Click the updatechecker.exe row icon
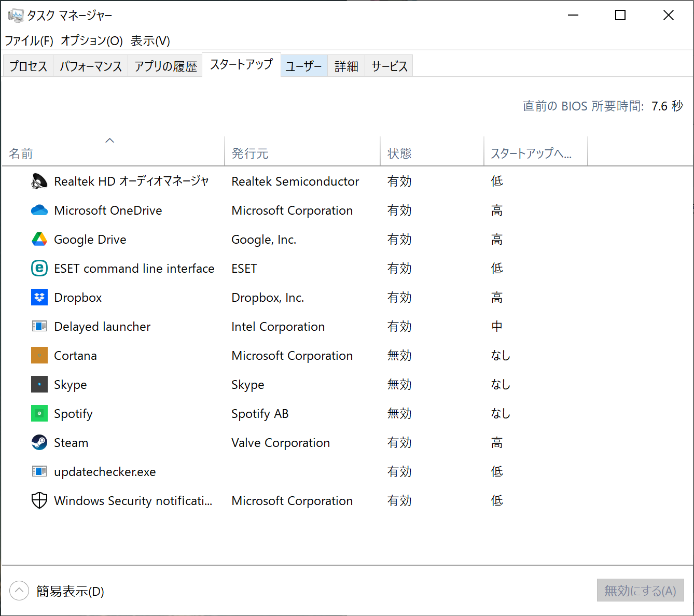Screen dimensions: 694x616 coord(39,471)
